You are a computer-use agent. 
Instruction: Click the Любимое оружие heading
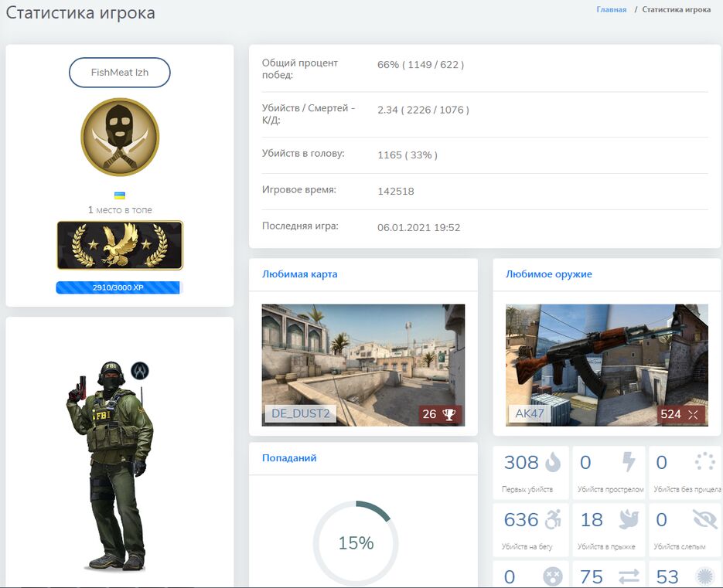(549, 274)
